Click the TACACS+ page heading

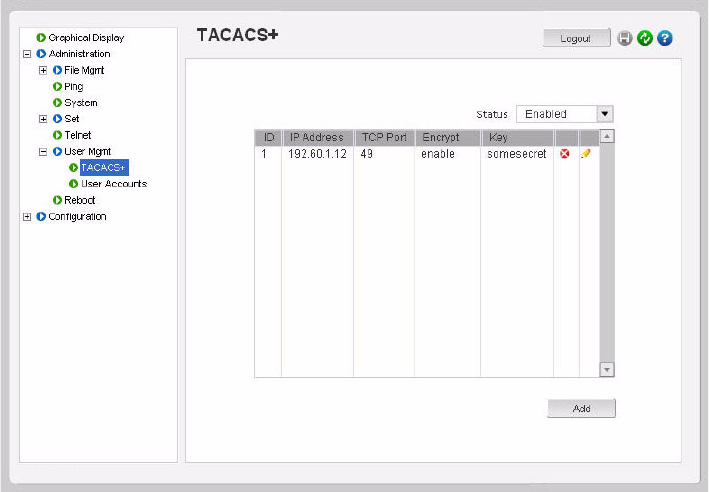[237, 35]
